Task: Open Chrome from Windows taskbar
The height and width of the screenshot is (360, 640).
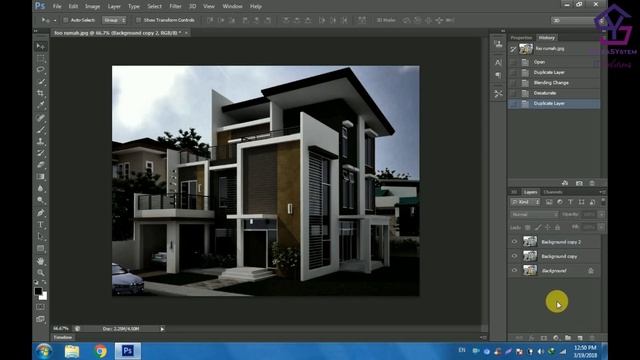Action: point(100,351)
